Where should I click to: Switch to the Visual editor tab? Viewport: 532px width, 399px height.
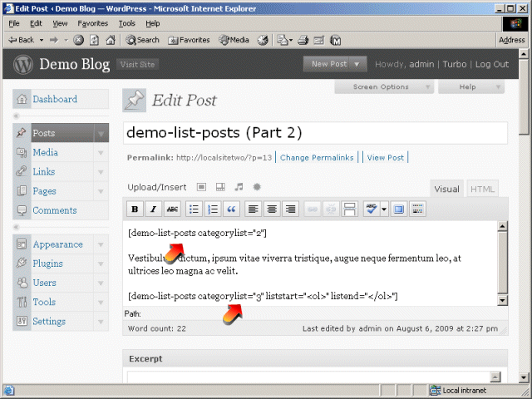(446, 189)
